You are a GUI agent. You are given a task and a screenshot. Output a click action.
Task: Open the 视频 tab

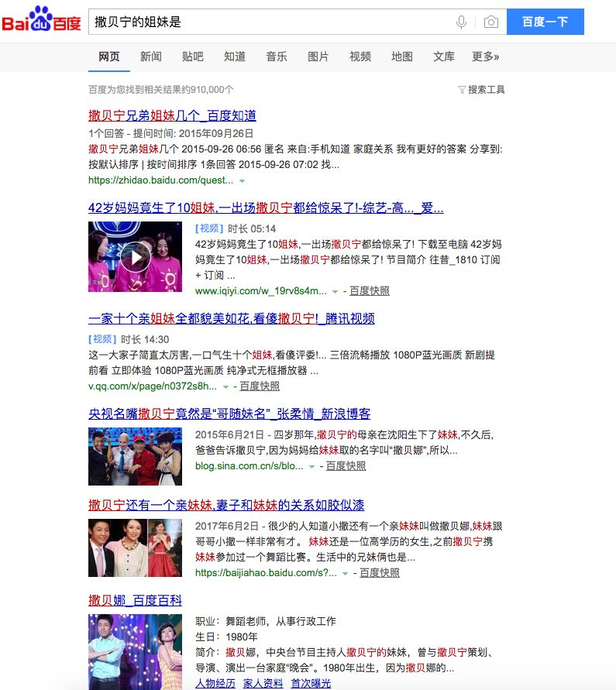(x=360, y=57)
